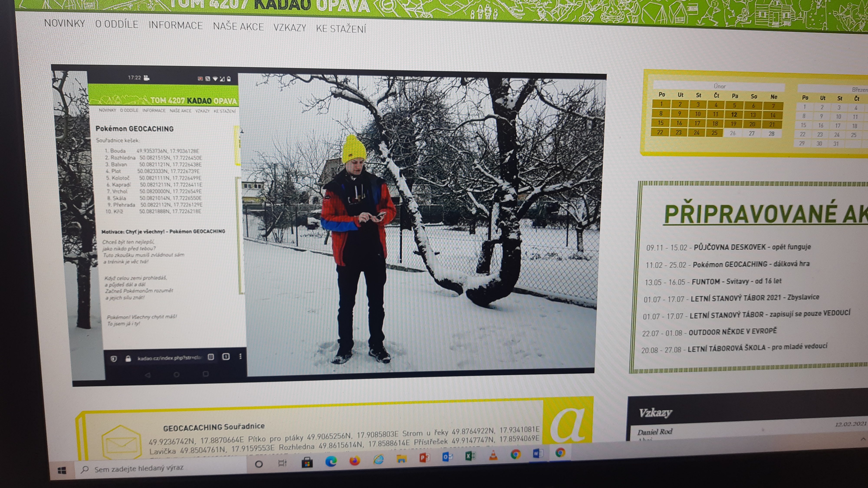The image size is (868, 488).
Task: Click the Chrome icon next to VLC
Action: pyautogui.click(x=515, y=454)
